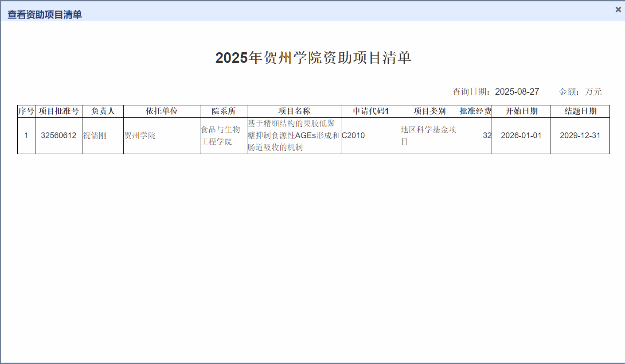The height and width of the screenshot is (364, 625).
Task: Click the 结题日期 column header
Action: [580, 111]
